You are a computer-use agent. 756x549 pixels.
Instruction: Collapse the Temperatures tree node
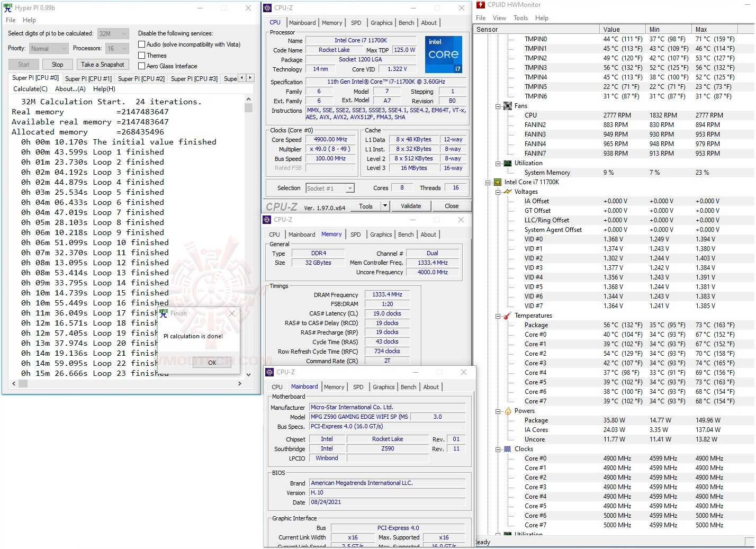tap(498, 316)
